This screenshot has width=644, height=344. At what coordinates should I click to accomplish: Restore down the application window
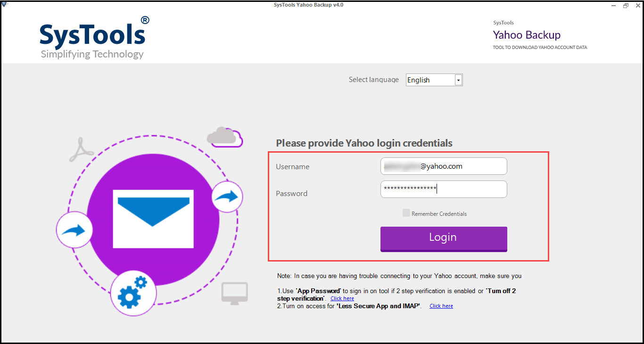[x=626, y=5]
